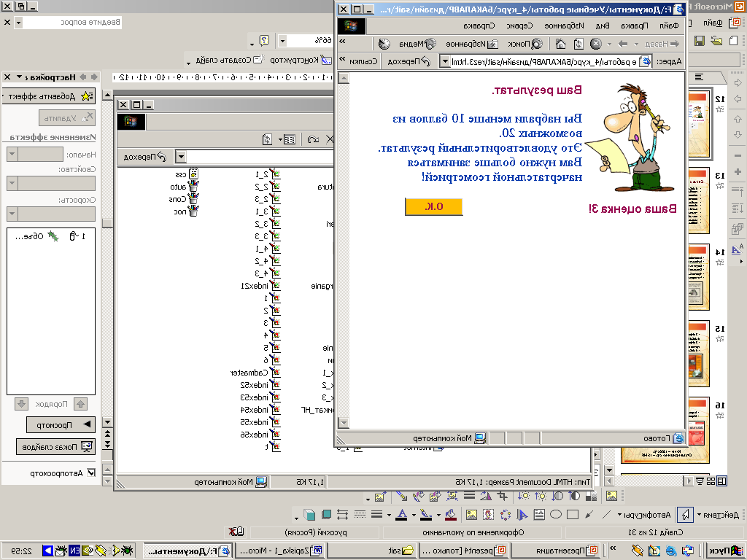
Task: Expand the address dropdown in the folder window
Action: pyautogui.click(x=181, y=157)
